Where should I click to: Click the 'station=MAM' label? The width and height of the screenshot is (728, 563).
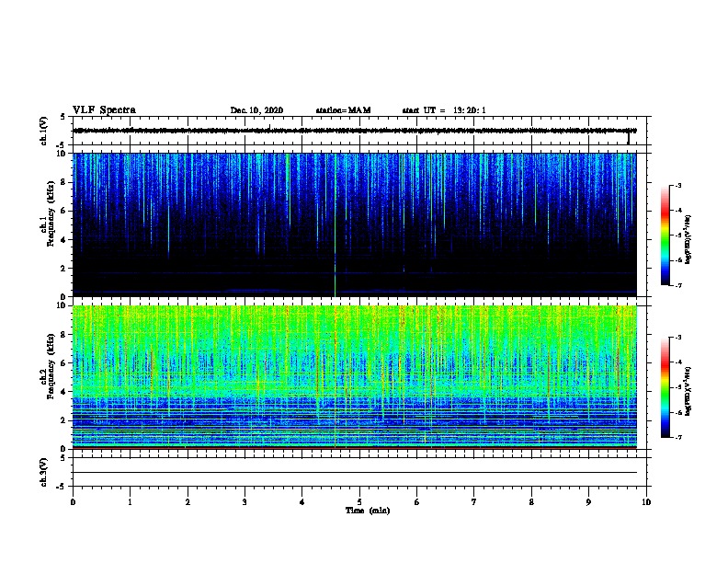coord(343,110)
